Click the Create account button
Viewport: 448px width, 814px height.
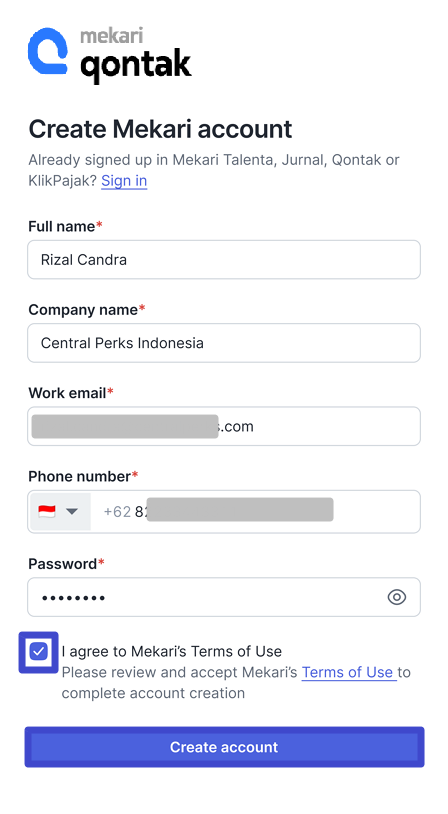click(224, 747)
